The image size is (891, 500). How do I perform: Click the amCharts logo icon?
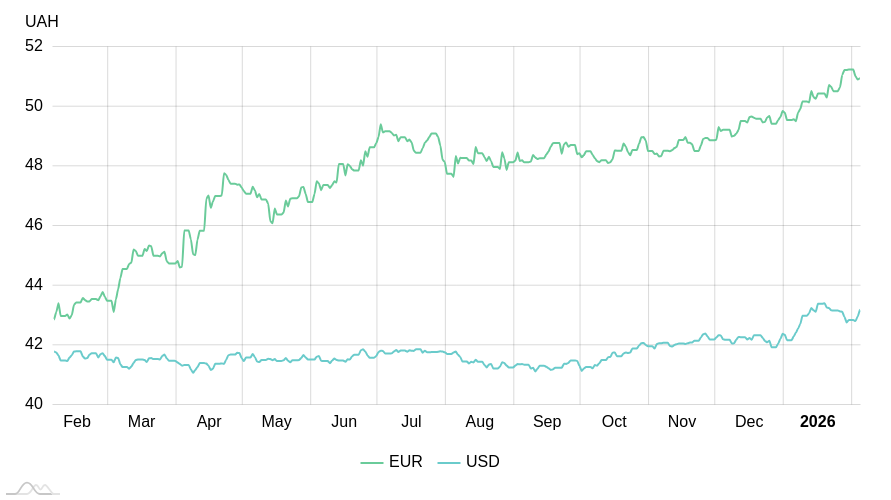[x=32, y=489]
